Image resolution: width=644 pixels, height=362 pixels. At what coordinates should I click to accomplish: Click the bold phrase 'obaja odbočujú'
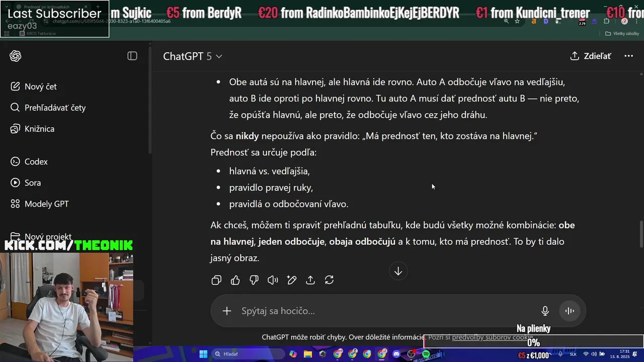point(362,241)
